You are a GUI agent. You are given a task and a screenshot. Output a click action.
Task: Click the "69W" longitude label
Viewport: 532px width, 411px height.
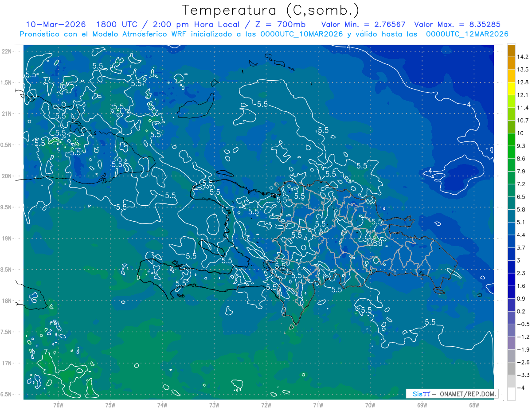(x=422, y=405)
